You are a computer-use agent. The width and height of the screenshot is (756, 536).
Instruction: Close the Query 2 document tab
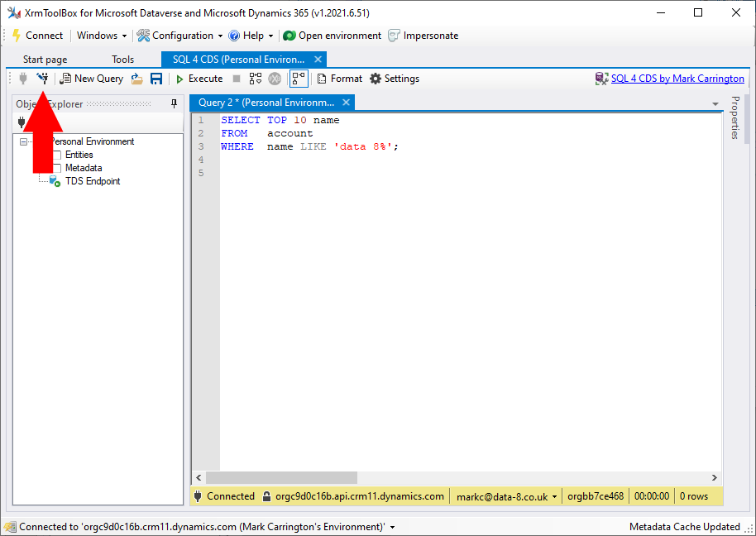tap(347, 103)
